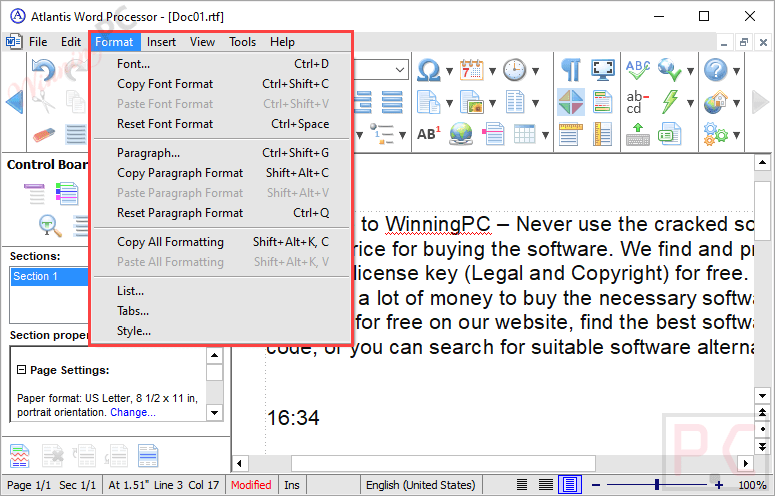Click the blue left-arrow toolbar scroll icon

14,102
